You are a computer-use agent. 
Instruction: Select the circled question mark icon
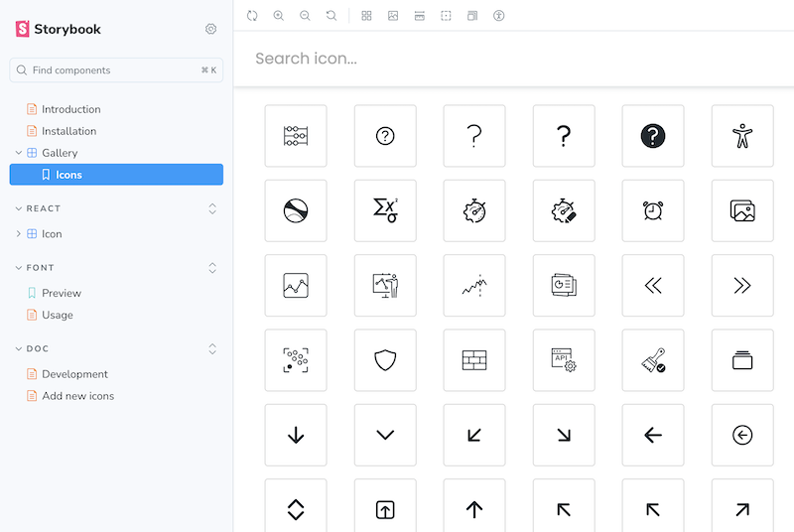point(385,136)
